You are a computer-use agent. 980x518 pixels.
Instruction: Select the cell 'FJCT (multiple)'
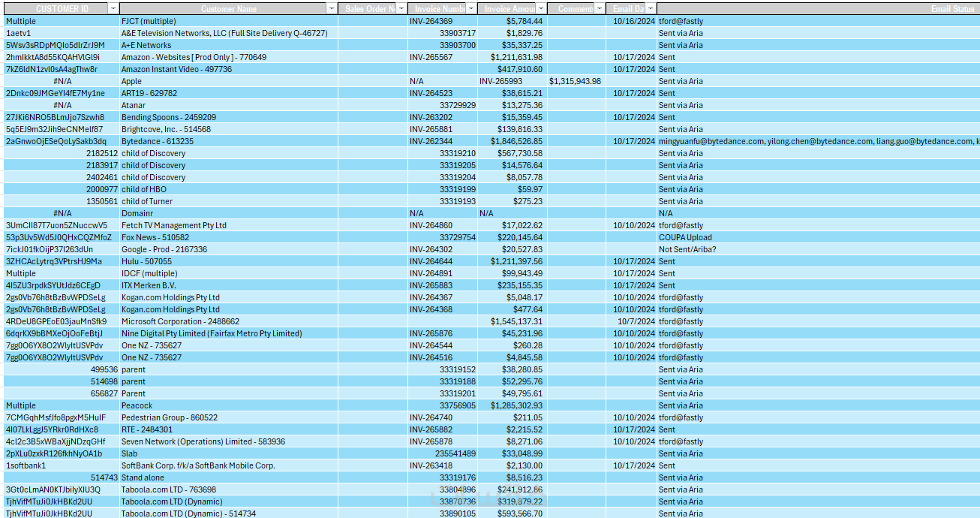tap(229, 21)
